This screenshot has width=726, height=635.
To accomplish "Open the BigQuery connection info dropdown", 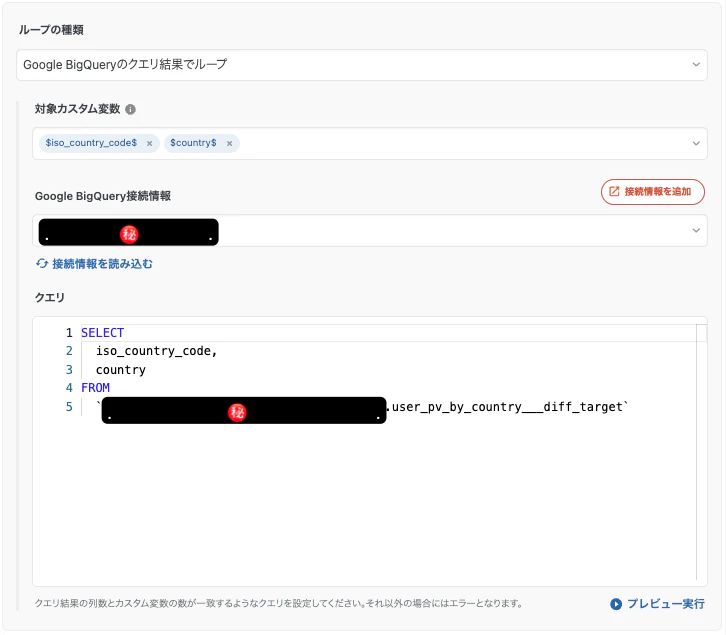I will click(369, 231).
